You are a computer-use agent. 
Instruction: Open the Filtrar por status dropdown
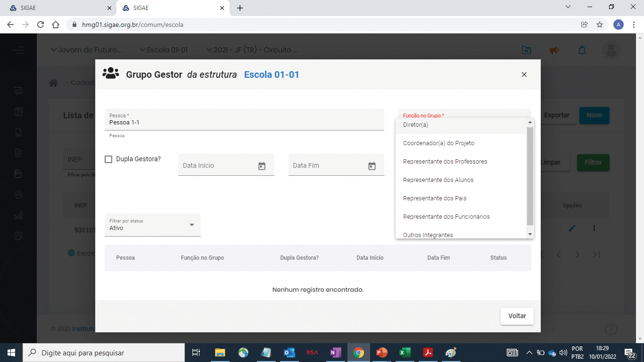coord(153,225)
